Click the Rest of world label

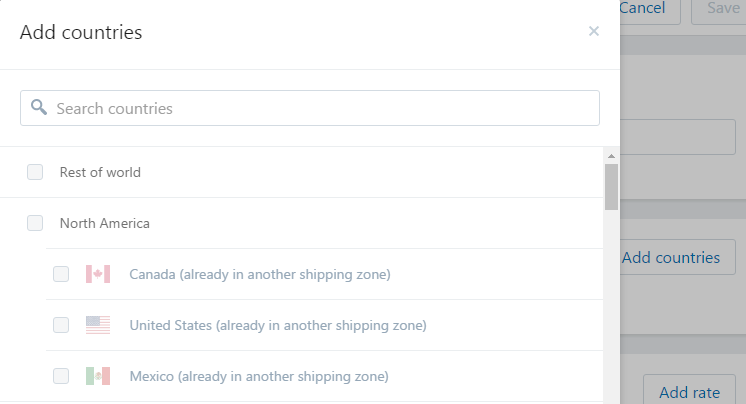100,172
